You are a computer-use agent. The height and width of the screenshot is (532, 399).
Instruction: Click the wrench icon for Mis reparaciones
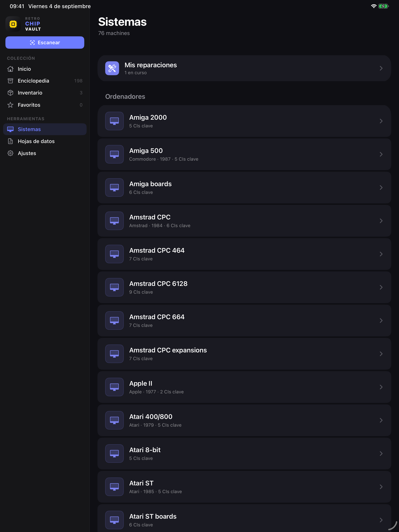pos(112,68)
